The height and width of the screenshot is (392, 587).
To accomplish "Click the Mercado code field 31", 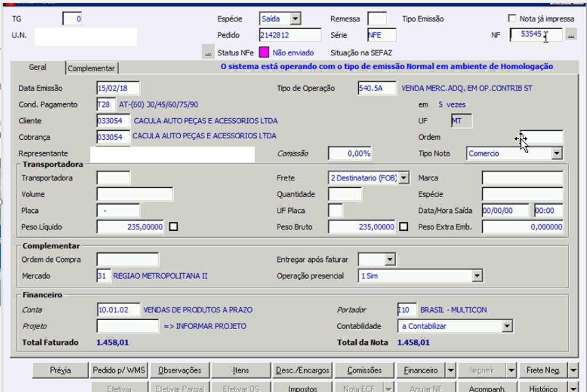I will (x=104, y=276).
